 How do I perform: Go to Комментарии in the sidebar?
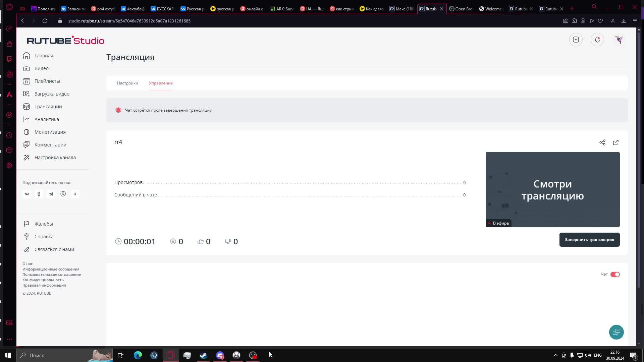point(50,144)
